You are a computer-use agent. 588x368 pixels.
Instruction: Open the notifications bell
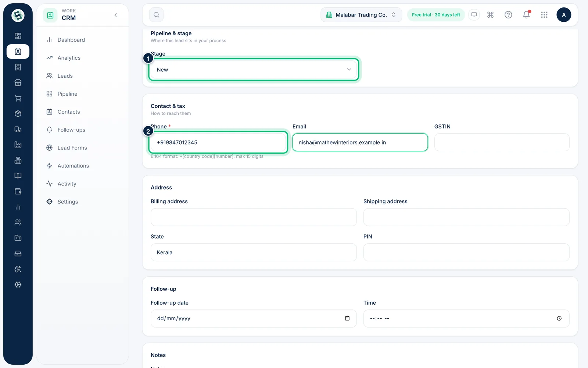tap(526, 15)
